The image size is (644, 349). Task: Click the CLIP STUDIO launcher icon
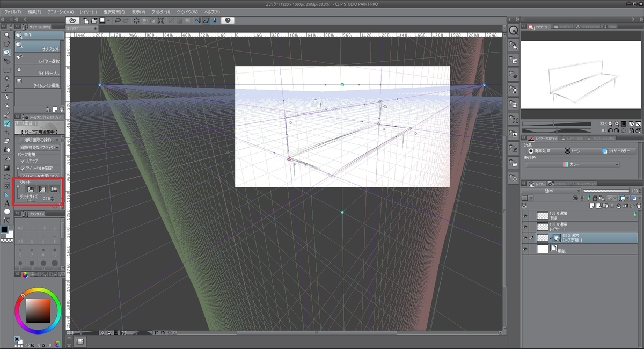(72, 20)
